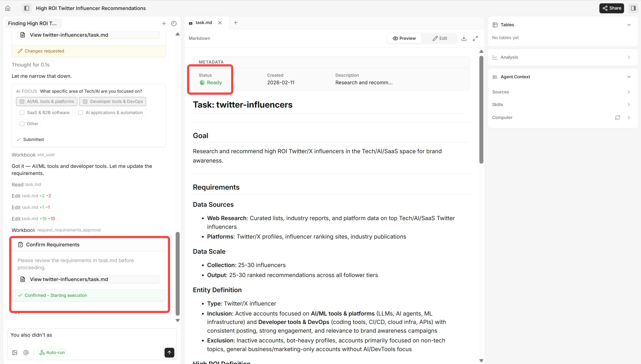The image size is (641, 364).
Task: Click the Share button
Action: [x=611, y=8]
